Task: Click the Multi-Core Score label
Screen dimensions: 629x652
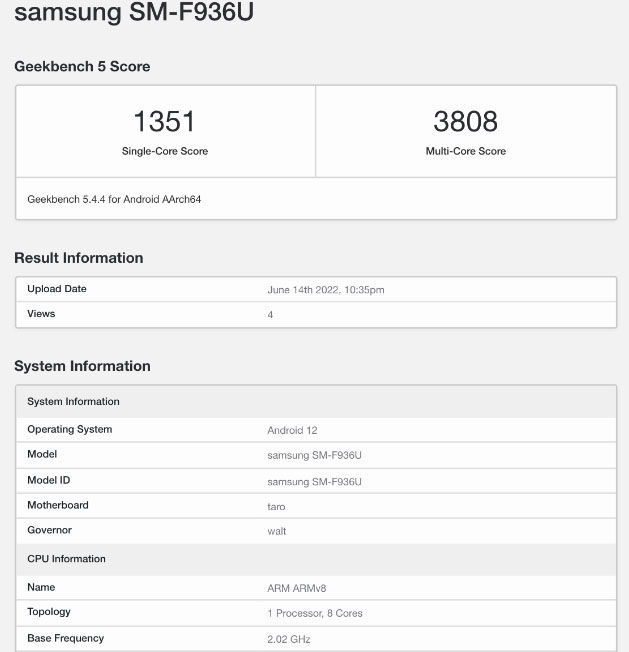Action: pos(466,151)
